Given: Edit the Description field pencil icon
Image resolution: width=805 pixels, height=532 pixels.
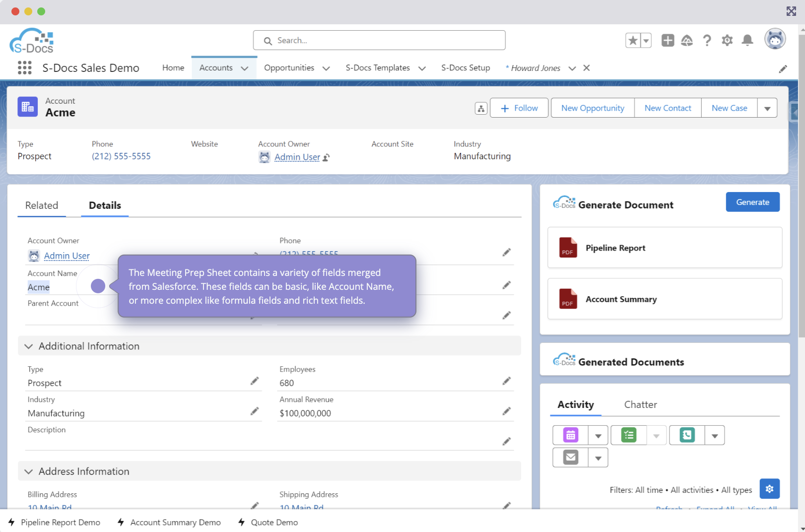Looking at the screenshot, I should [x=506, y=442].
